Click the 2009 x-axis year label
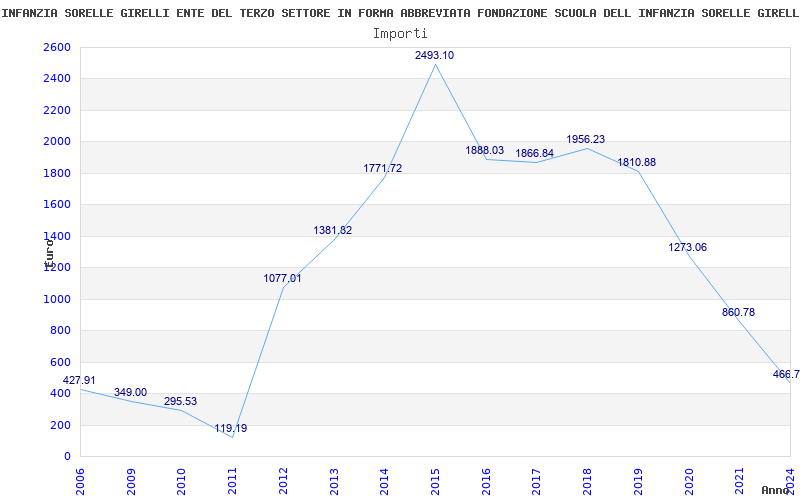The image size is (800, 500). [x=131, y=482]
